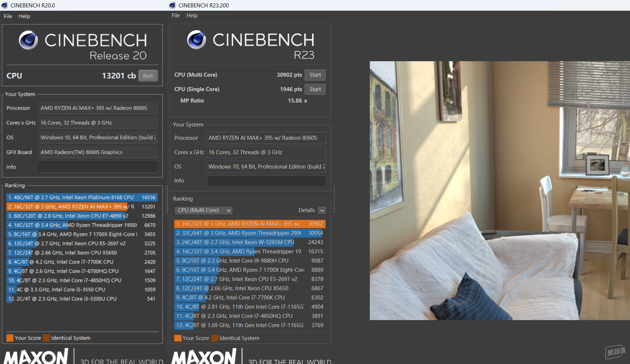
Task: Click the 13201 cb score in R20
Action: click(x=119, y=76)
